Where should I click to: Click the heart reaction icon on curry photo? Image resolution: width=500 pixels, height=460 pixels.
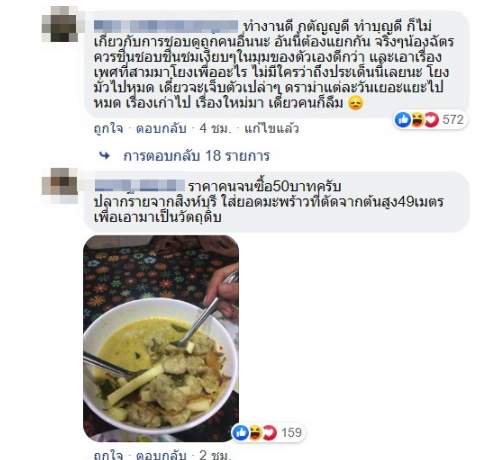[270, 432]
